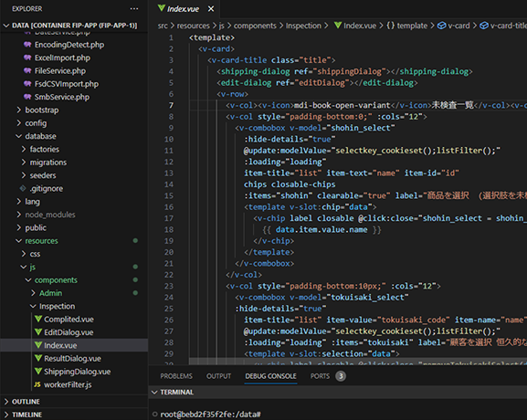Click the Inspection breadcrumb segment

click(x=303, y=26)
